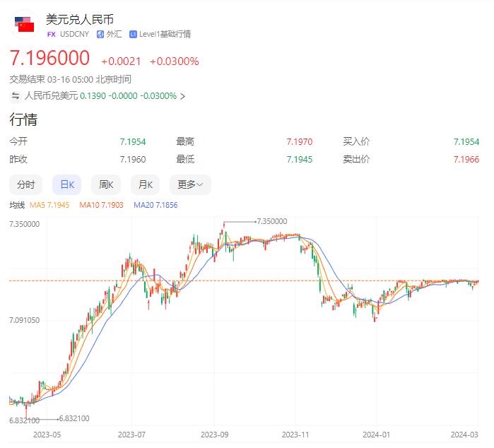Click the US-China flag currency pair icon
Viewport: 494px width, 448px height.
[x=25, y=25]
